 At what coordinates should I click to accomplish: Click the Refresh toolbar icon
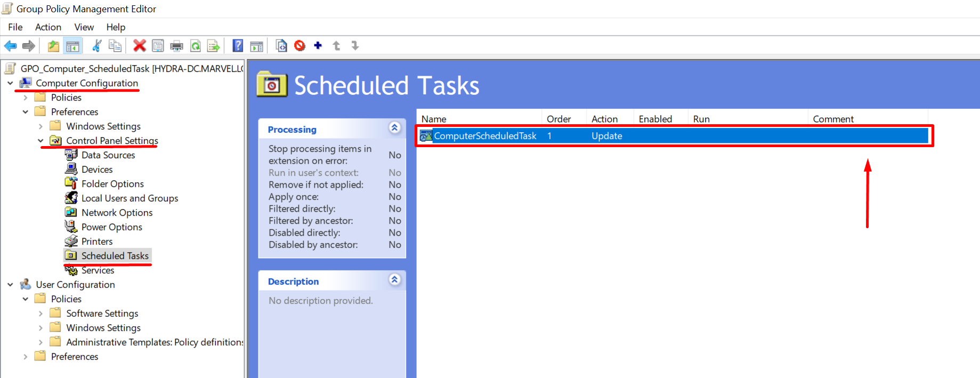coord(196,46)
